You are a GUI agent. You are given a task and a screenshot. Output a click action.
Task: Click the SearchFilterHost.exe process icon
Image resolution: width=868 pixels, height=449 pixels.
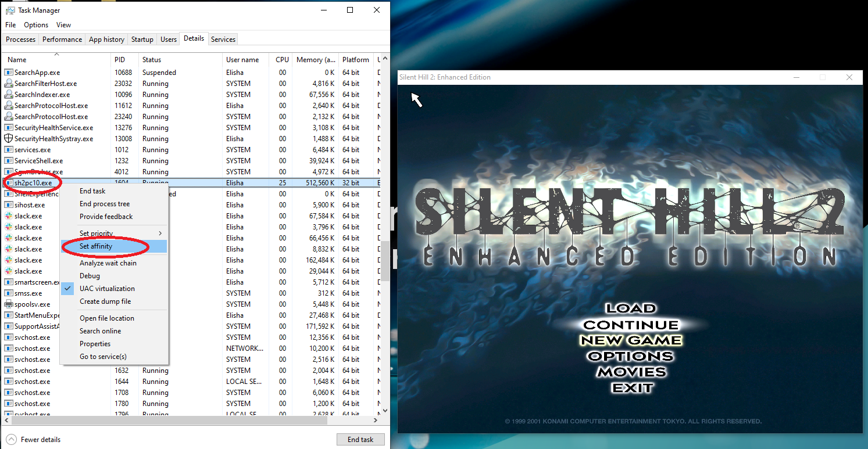pyautogui.click(x=9, y=84)
